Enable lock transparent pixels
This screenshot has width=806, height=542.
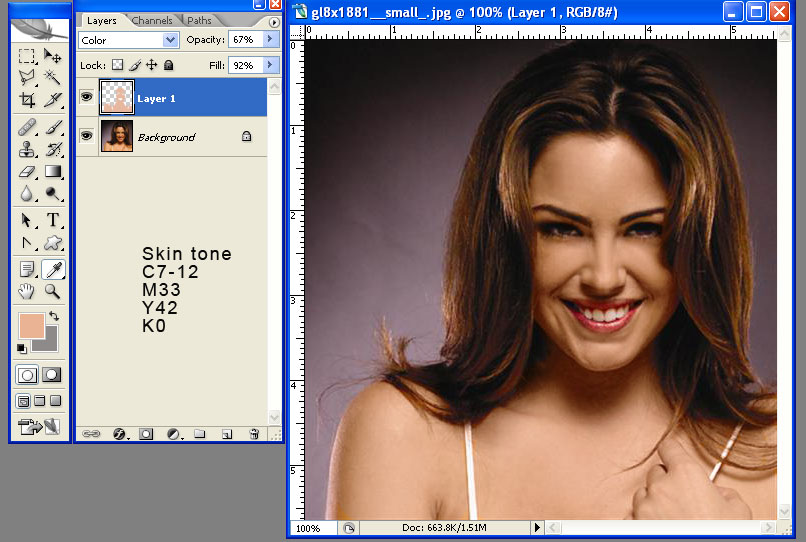click(116, 65)
